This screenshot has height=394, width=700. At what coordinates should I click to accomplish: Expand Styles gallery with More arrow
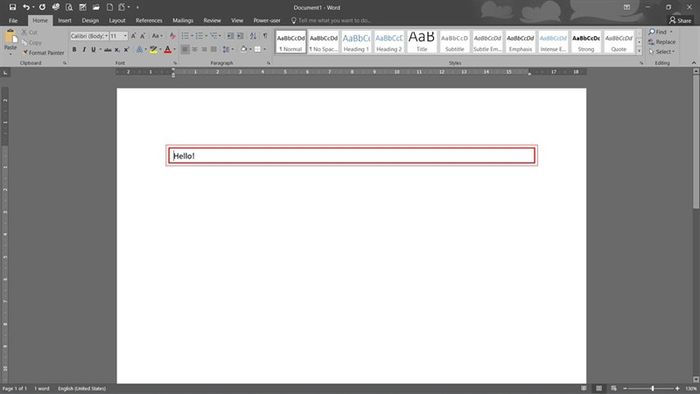pyautogui.click(x=639, y=51)
